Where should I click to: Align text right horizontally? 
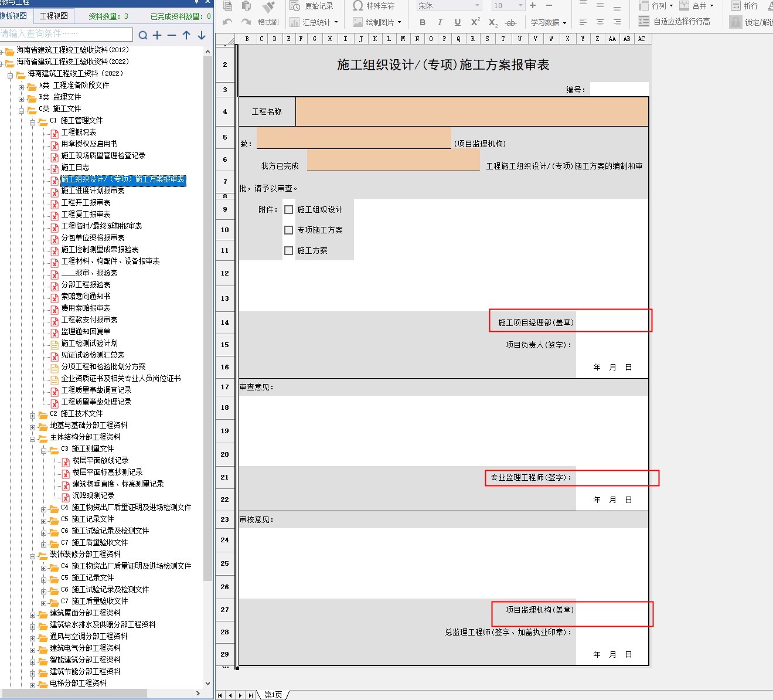[617, 22]
